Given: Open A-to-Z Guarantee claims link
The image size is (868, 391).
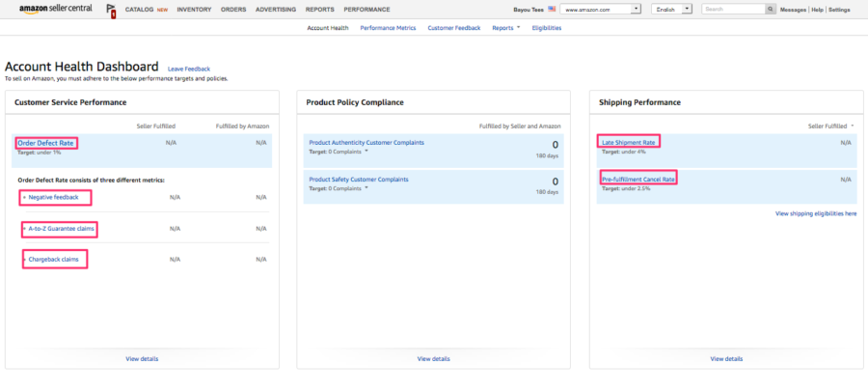Looking at the screenshot, I should point(62,228).
